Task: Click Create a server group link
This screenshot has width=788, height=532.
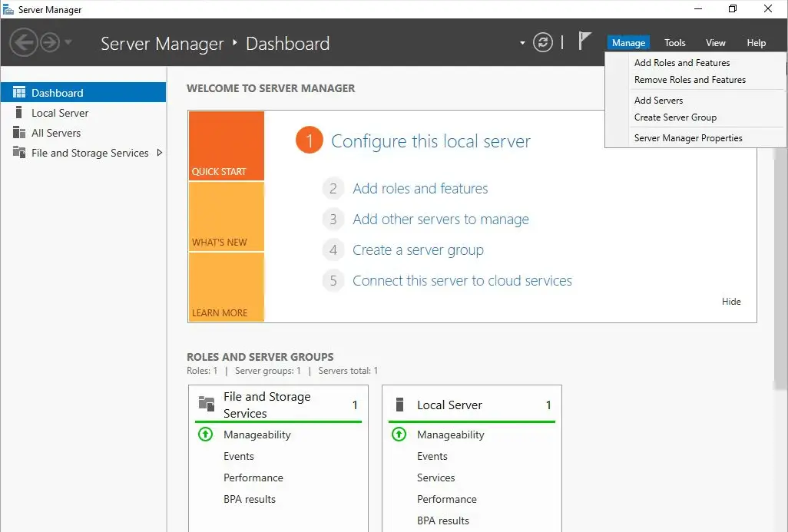Action: 418,250
